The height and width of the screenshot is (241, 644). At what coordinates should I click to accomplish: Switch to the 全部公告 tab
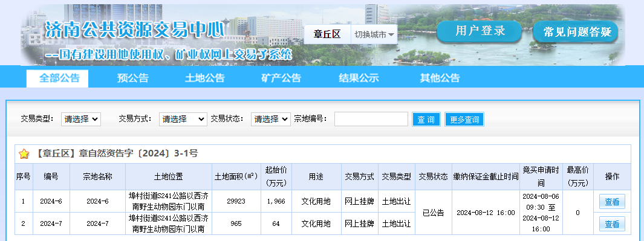[57, 78]
